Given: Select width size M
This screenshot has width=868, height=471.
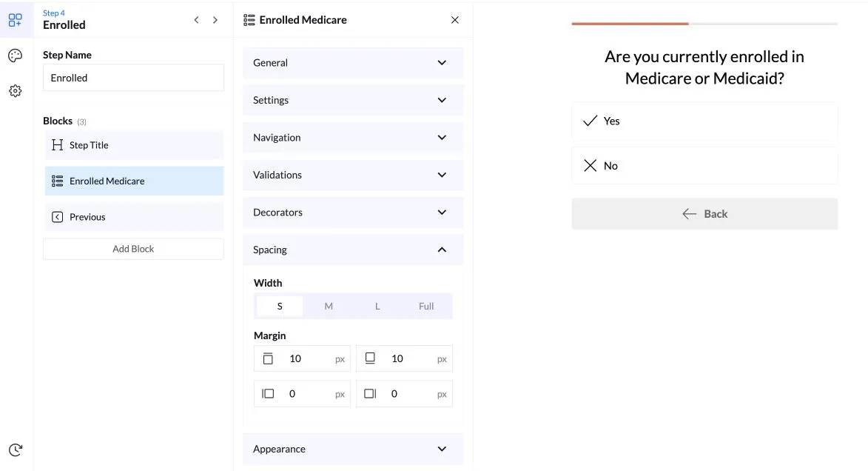Looking at the screenshot, I should 329,306.
